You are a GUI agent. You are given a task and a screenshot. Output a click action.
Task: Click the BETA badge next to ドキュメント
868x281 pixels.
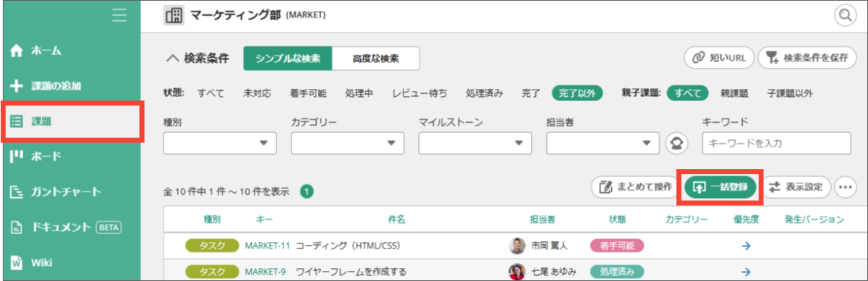coord(109,227)
